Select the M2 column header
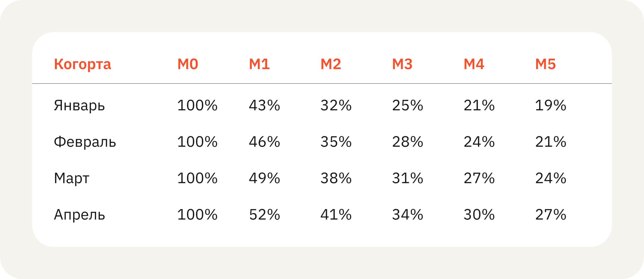The image size is (644, 279). click(331, 64)
